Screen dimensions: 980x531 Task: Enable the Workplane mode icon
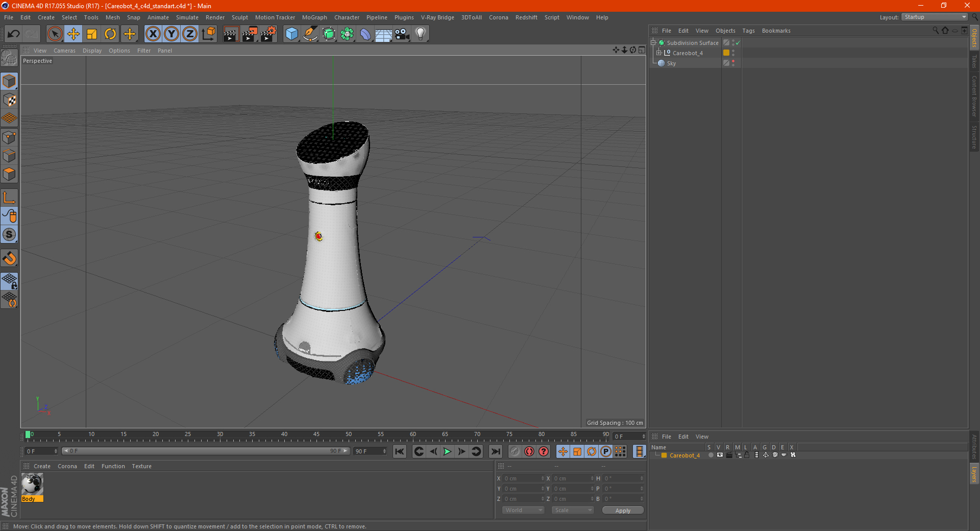click(10, 118)
